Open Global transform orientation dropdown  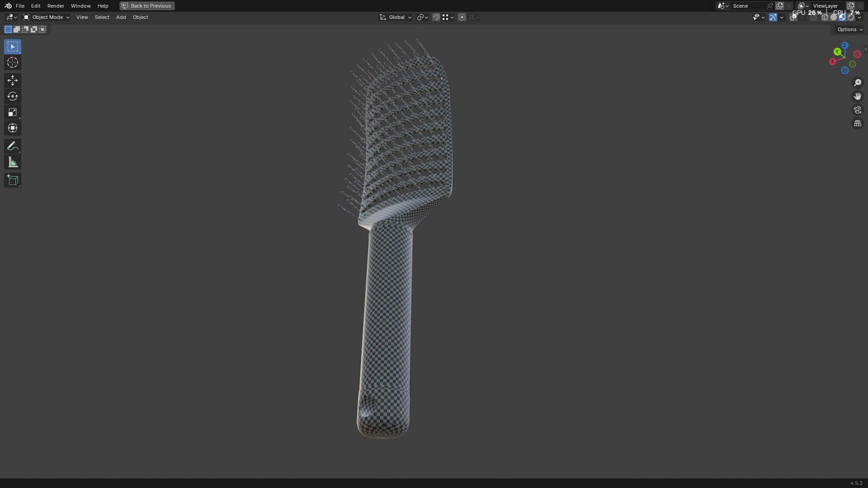click(396, 17)
